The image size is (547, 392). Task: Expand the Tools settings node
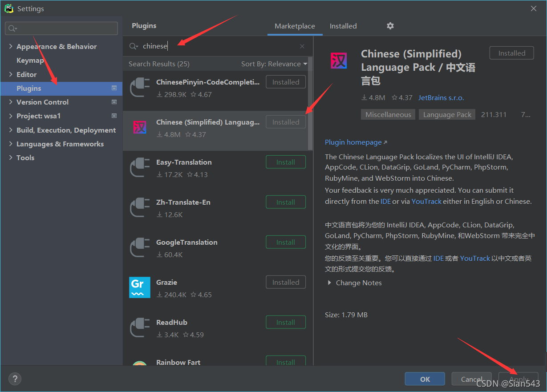(x=11, y=158)
